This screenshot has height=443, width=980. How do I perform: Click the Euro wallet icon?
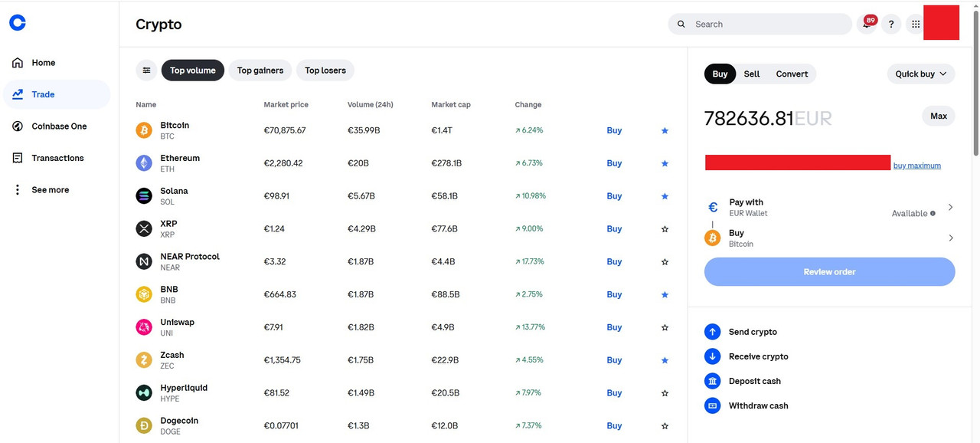pyautogui.click(x=713, y=208)
